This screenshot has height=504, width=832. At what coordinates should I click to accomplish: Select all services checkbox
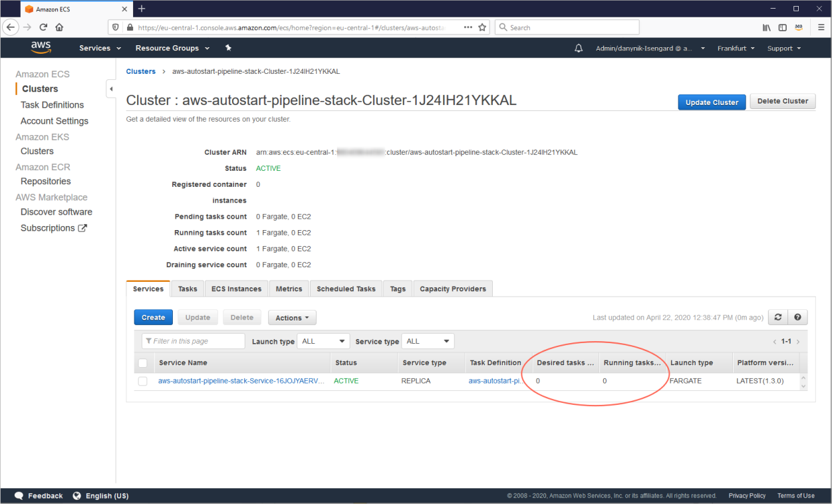tap(142, 363)
